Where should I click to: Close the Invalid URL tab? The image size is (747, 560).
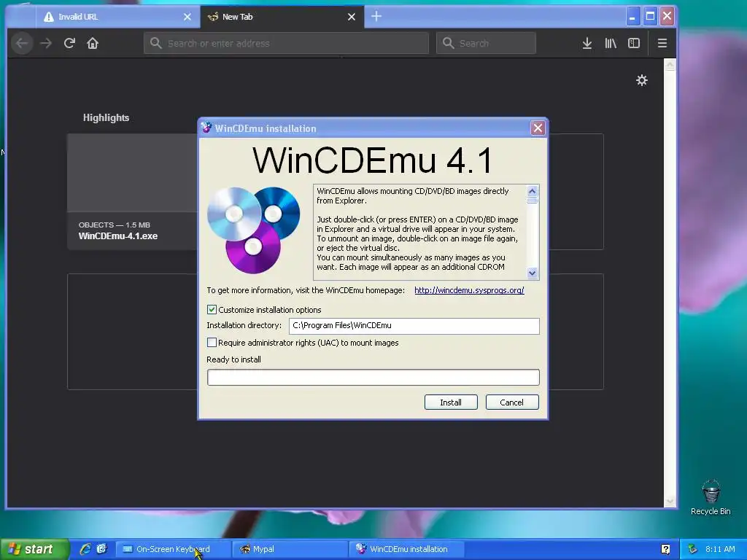(x=187, y=17)
